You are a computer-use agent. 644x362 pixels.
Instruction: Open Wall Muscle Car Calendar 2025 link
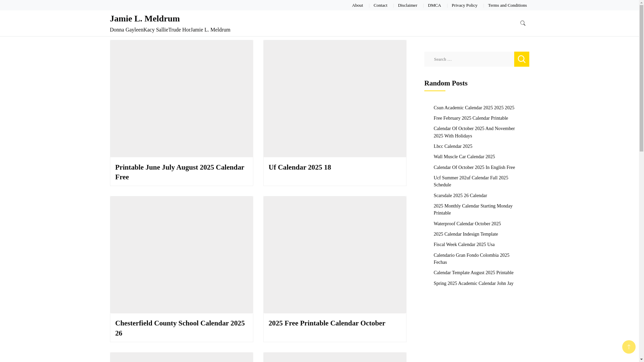click(x=464, y=157)
